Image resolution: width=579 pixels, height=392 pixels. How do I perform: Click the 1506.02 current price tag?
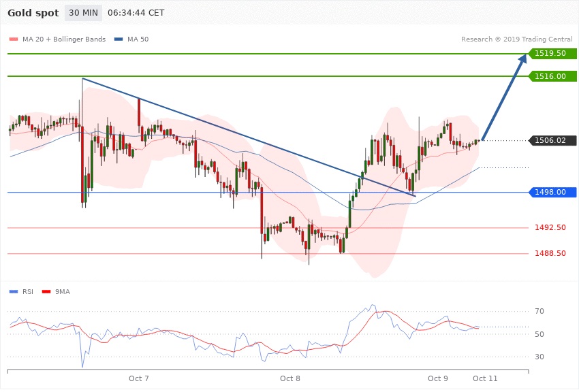[550, 141]
